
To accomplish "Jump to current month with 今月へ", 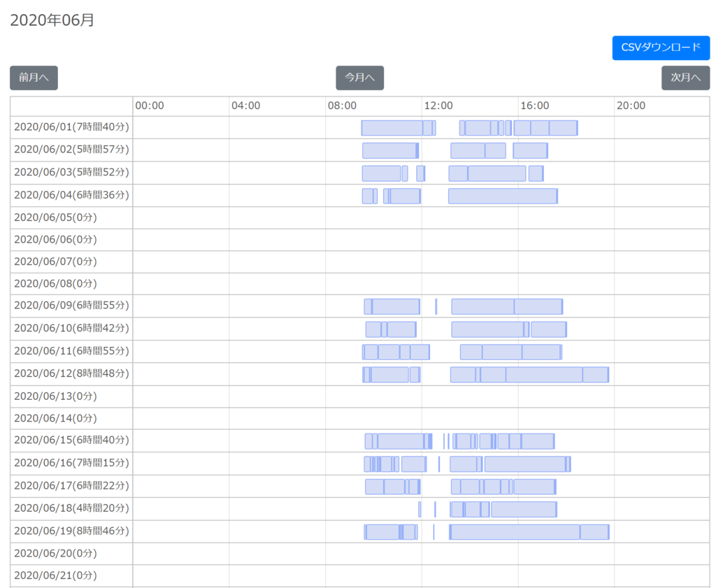I will pyautogui.click(x=360, y=78).
